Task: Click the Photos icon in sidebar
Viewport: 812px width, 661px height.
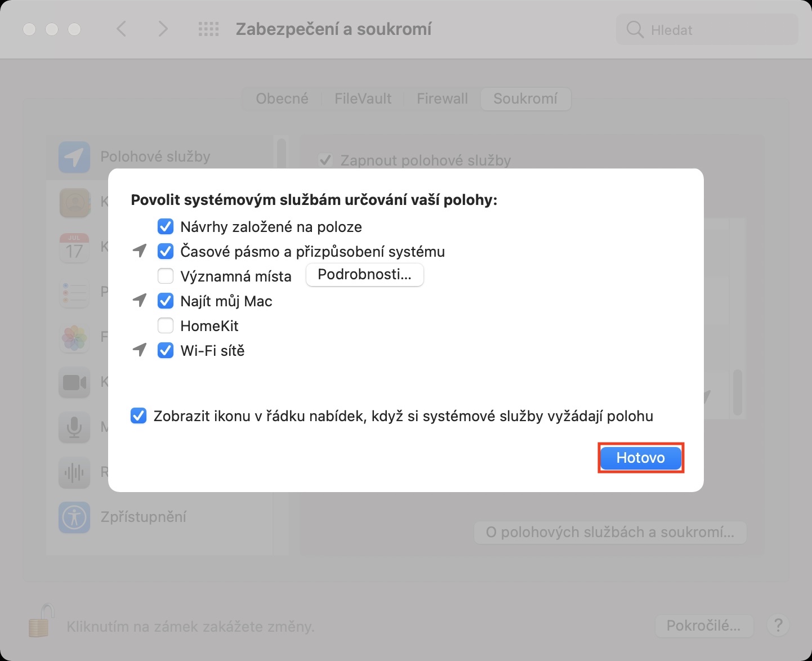Action: [x=74, y=337]
